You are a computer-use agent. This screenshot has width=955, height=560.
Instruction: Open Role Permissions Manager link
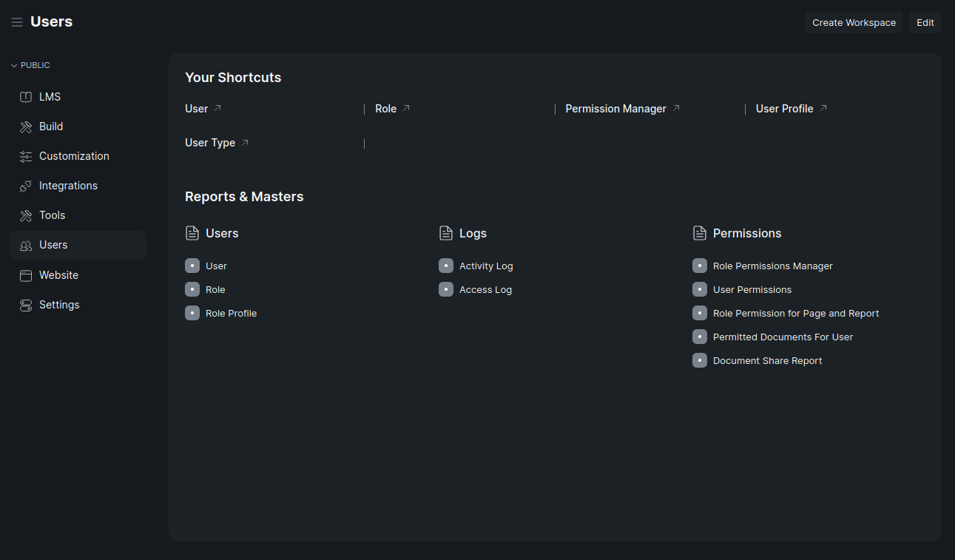[772, 266]
